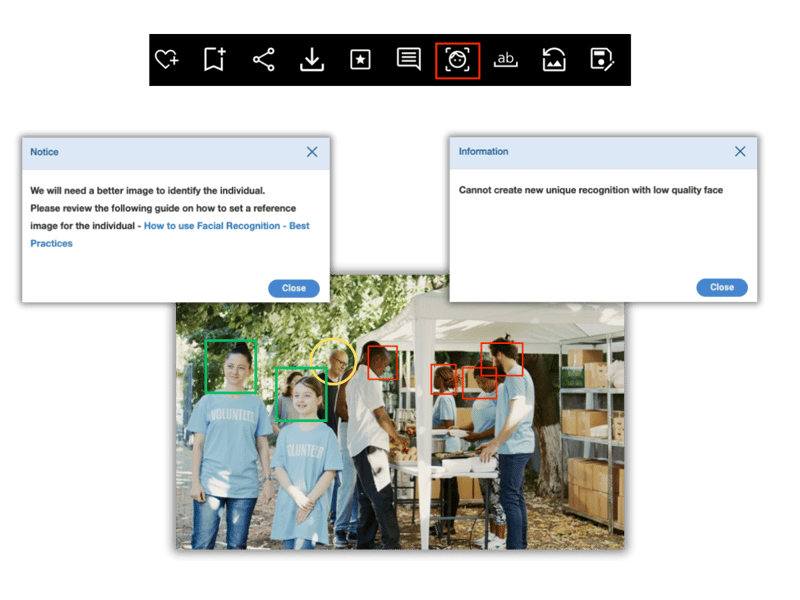Click the save and edit disk icon
This screenshot has height=600, width=800.
602,60
